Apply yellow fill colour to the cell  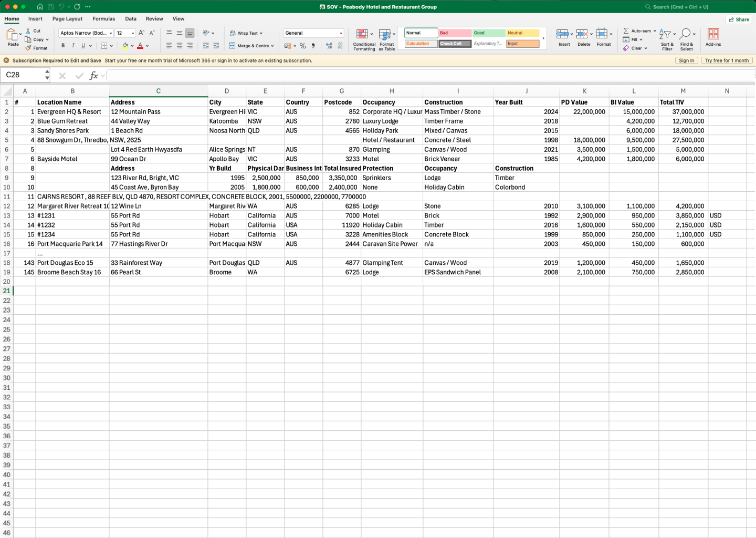125,46
